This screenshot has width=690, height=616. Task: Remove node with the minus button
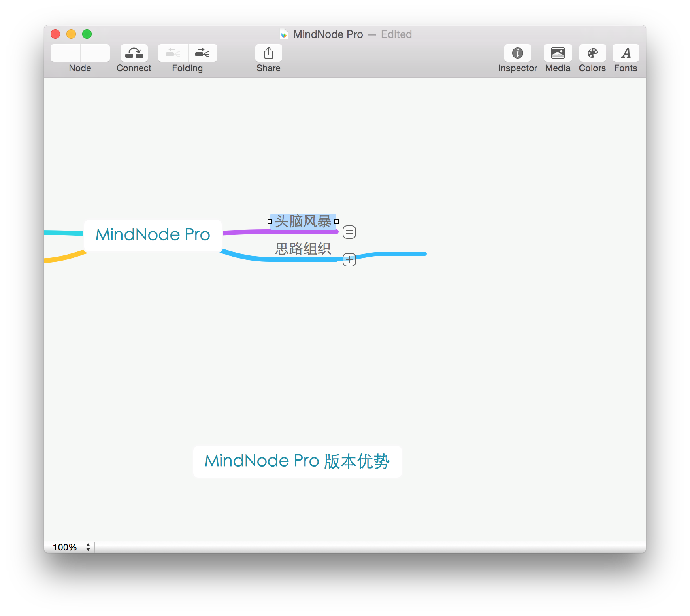tap(95, 53)
